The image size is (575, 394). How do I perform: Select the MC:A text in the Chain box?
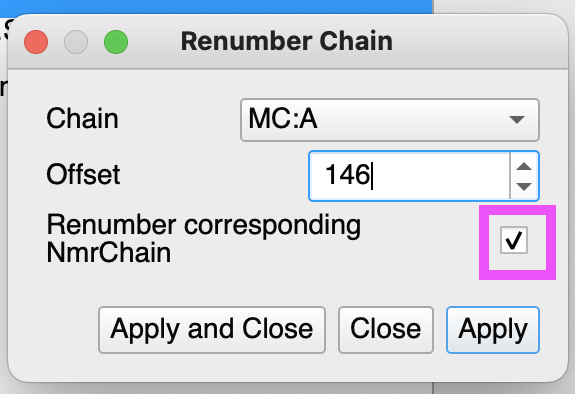coord(283,119)
